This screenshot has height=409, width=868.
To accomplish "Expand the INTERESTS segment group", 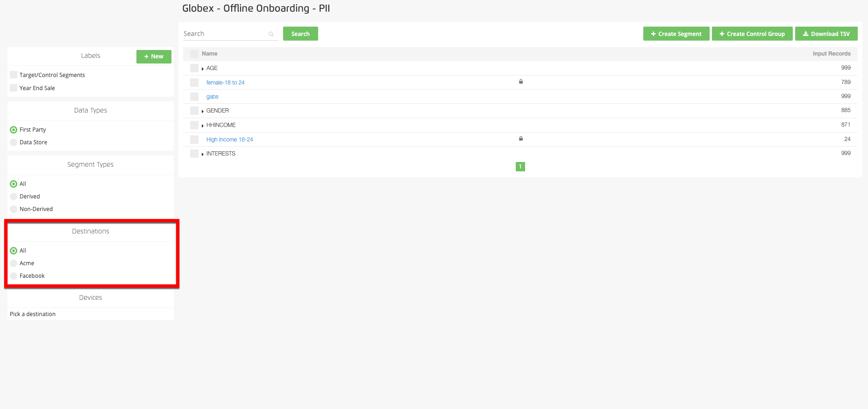I will pos(203,154).
